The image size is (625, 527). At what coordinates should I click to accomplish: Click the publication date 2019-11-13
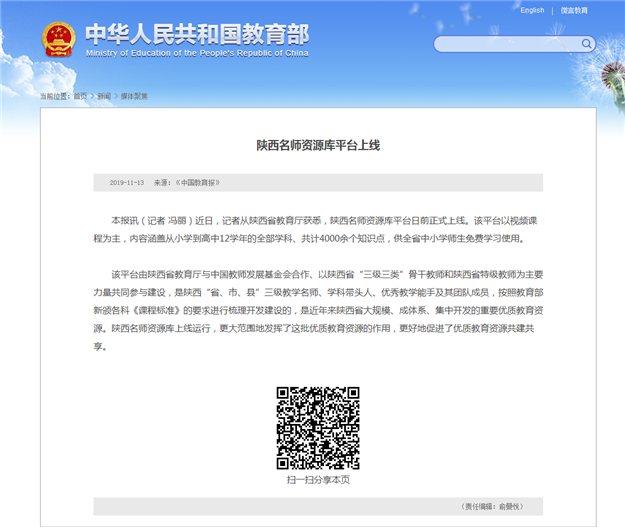127,183
